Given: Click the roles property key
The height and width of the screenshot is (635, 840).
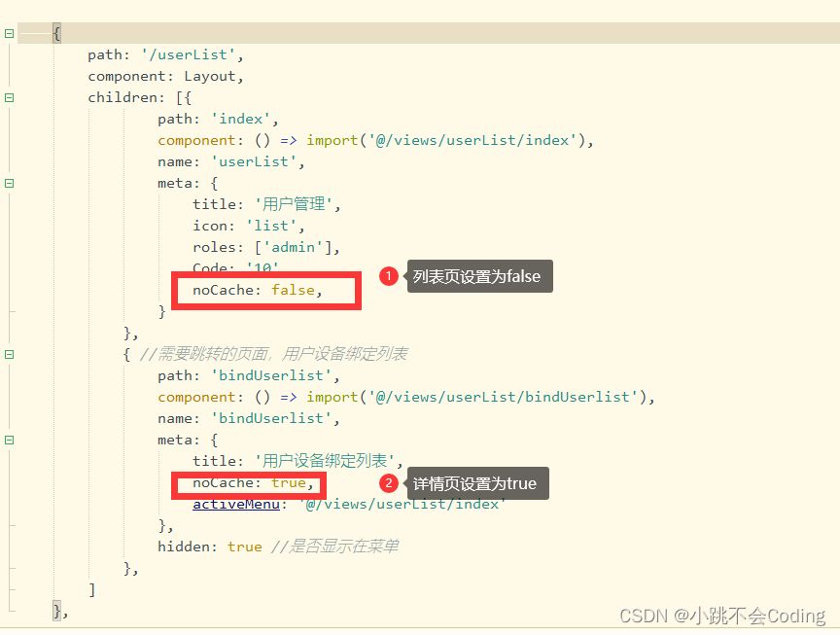Looking at the screenshot, I should tap(214, 247).
